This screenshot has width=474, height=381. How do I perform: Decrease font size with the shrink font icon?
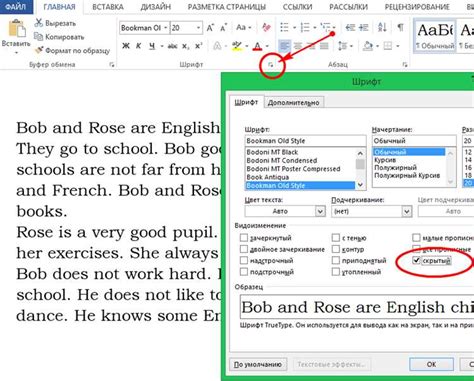pyautogui.click(x=223, y=28)
